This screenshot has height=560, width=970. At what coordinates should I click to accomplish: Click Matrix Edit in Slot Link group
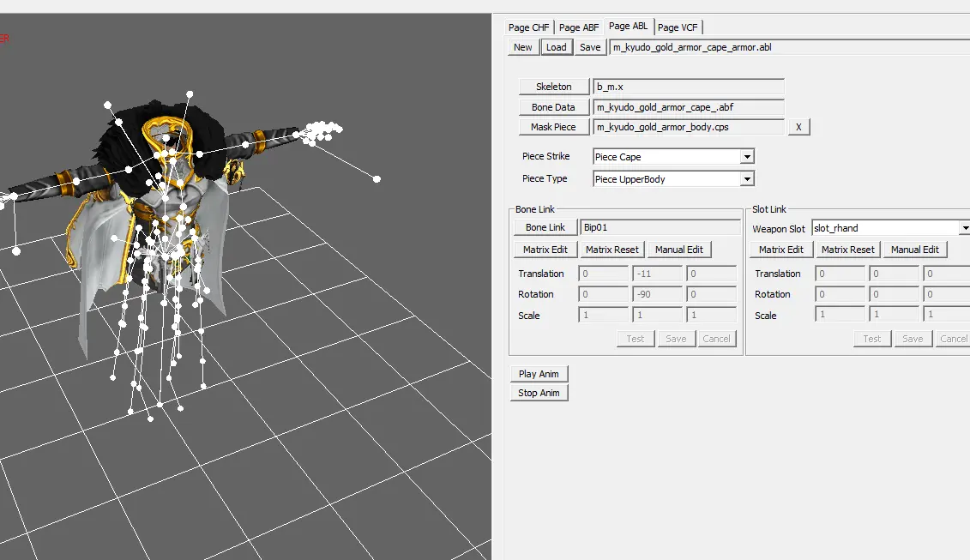coord(781,250)
